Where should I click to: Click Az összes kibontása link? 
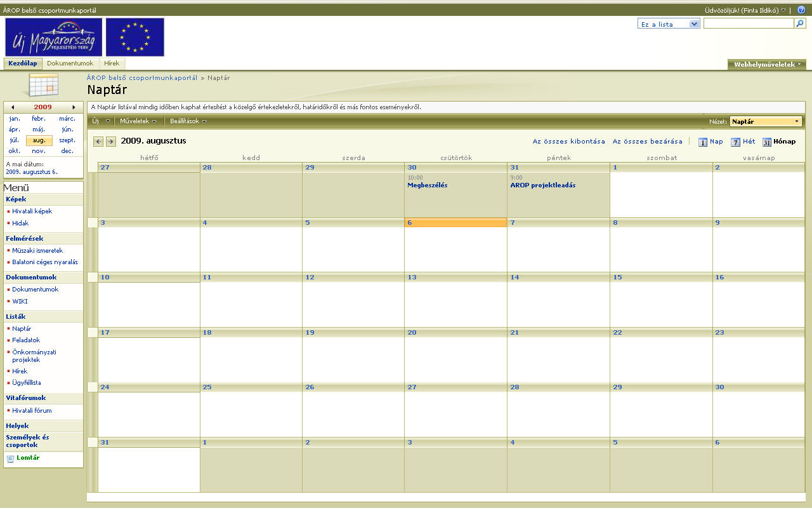point(569,142)
